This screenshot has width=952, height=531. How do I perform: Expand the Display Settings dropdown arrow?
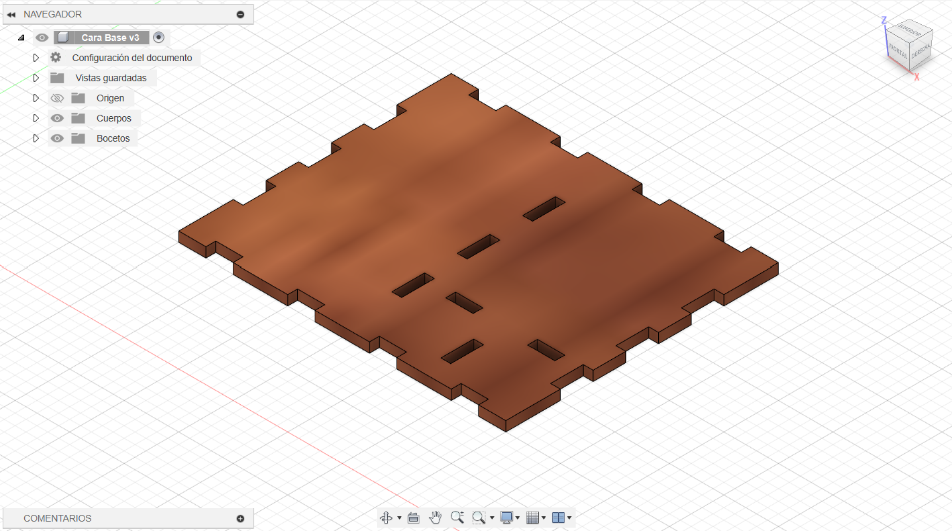pyautogui.click(x=517, y=518)
